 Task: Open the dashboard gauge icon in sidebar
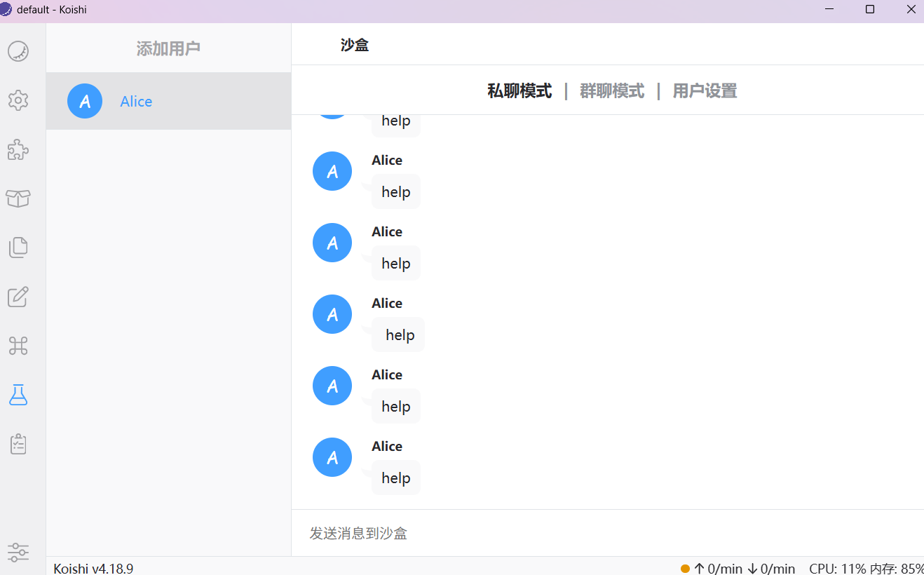coord(18,51)
